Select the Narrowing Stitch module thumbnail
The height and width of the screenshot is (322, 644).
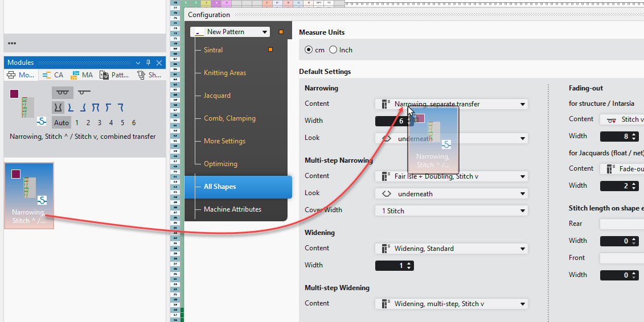(29, 196)
